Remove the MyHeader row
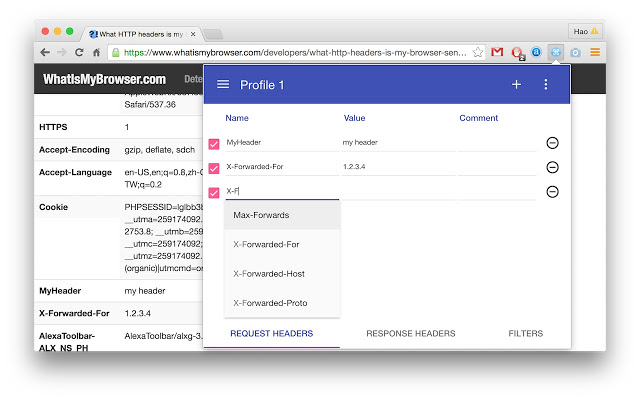This screenshot has height=400, width=640. 552,143
